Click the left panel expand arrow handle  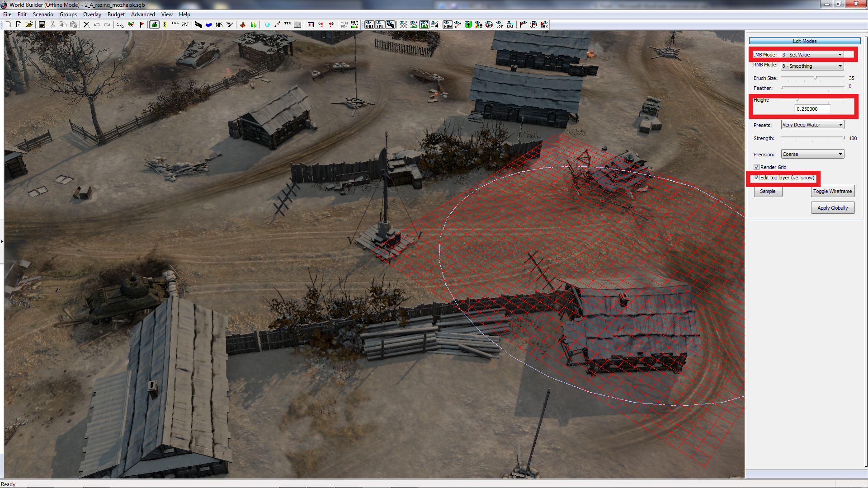point(2,241)
